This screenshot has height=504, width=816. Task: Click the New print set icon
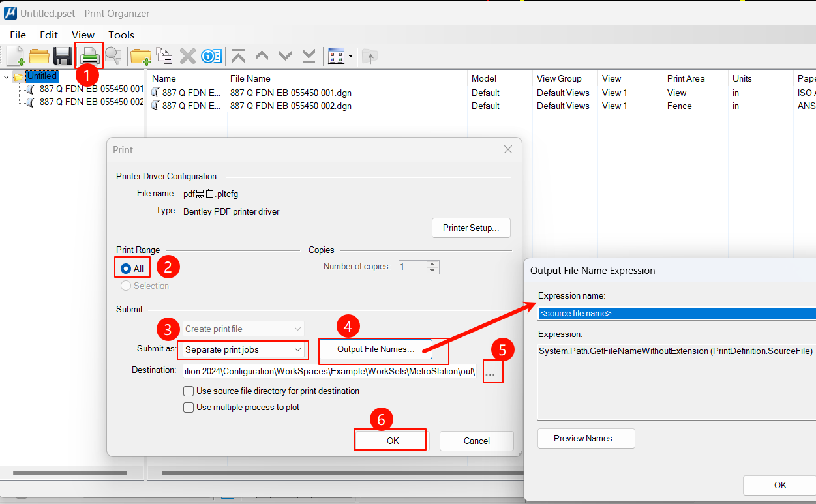tap(16, 56)
